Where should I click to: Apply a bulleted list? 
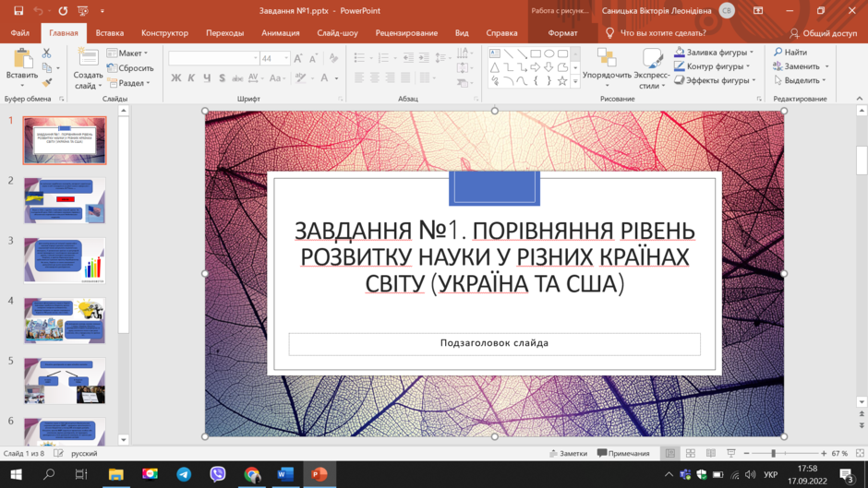(359, 57)
